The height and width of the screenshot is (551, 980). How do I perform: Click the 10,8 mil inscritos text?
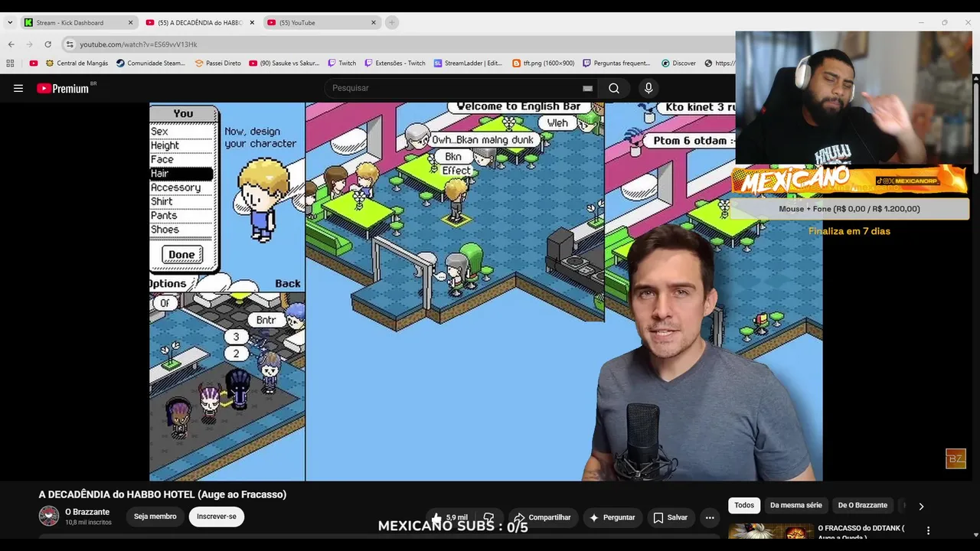88,523
